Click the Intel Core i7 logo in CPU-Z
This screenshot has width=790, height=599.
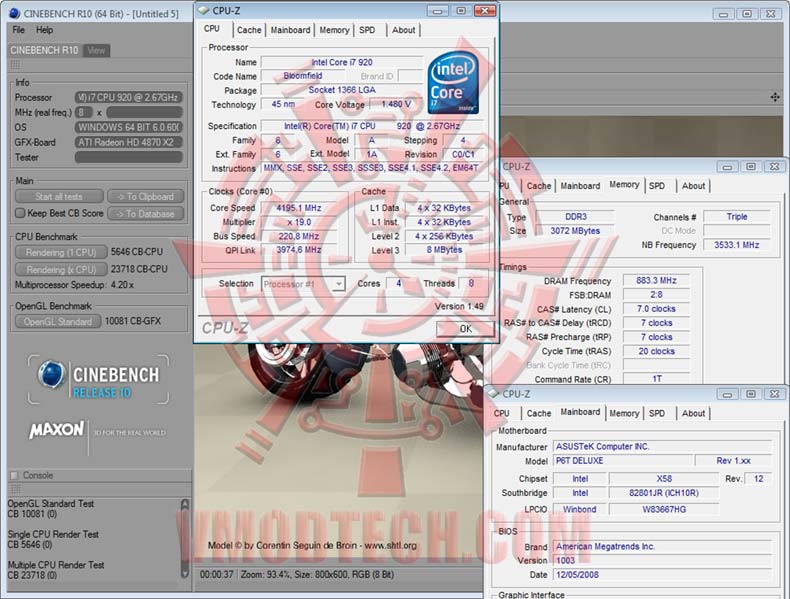(453, 82)
